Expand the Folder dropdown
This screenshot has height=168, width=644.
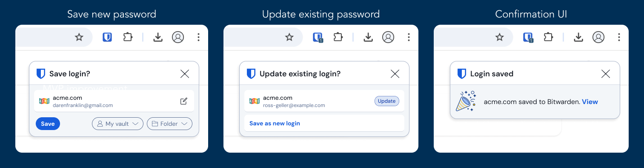tap(169, 124)
